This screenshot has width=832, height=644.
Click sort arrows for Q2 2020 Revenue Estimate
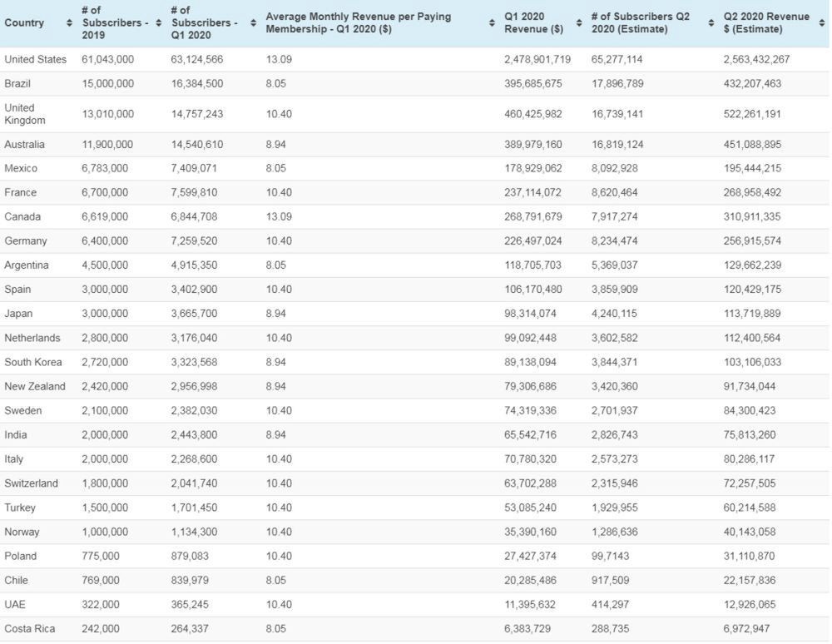(x=821, y=22)
